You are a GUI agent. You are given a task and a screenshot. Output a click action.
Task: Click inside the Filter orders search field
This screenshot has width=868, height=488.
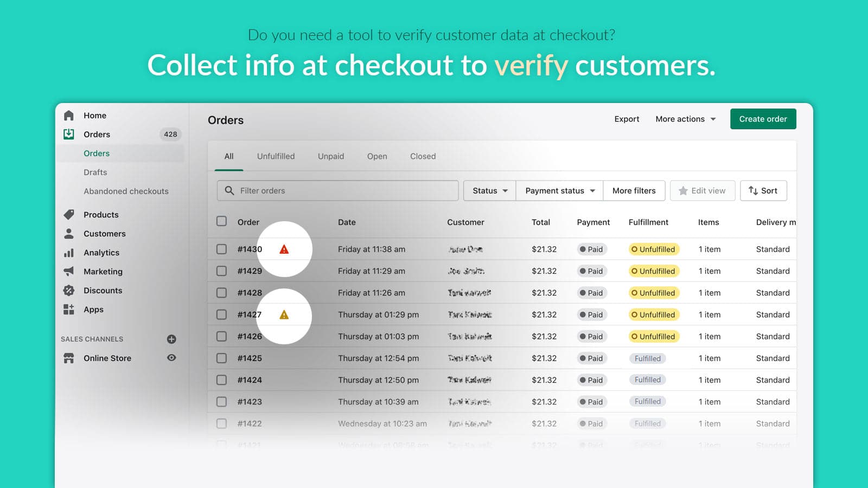[336, 190]
